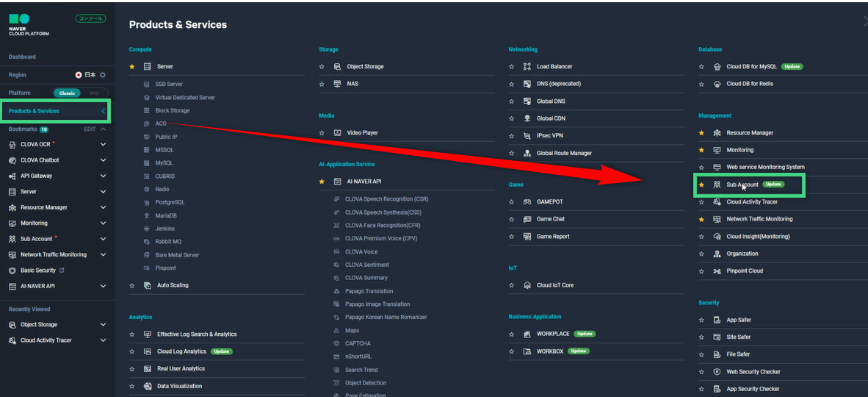Expand API Gateway sidebar entry
This screenshot has height=397, width=868.
point(103,176)
